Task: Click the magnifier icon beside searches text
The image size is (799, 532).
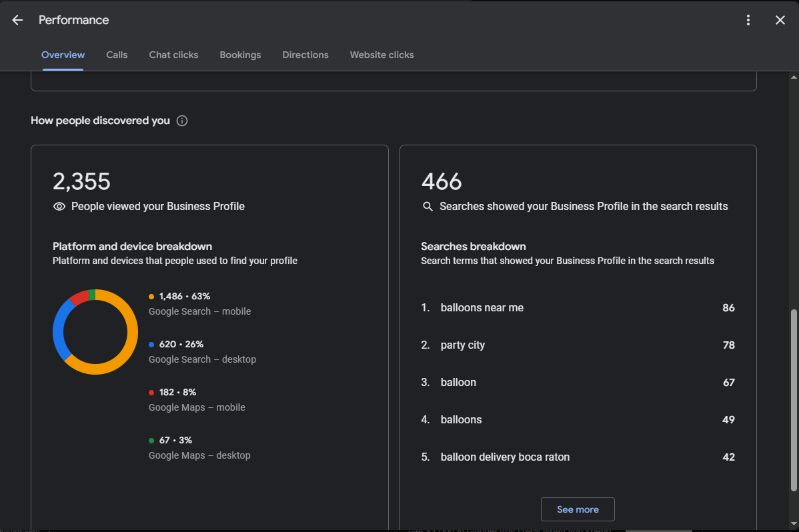Action: pyautogui.click(x=428, y=207)
